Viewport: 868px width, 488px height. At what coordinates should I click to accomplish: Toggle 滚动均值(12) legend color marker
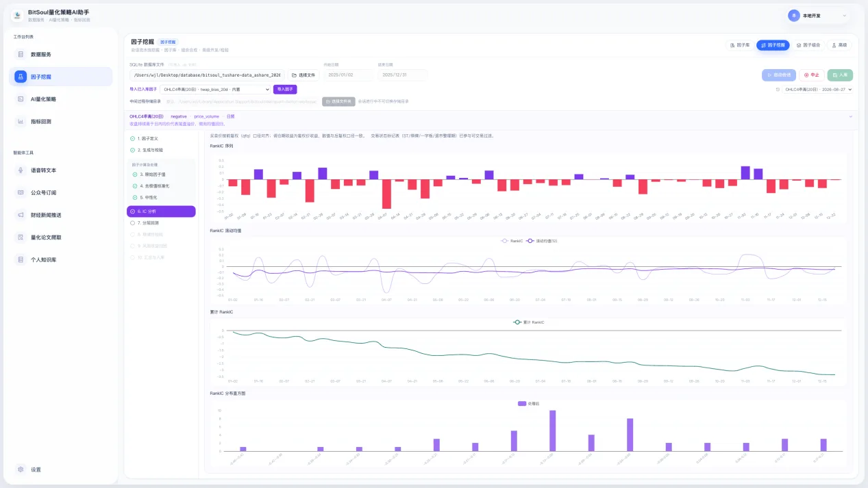tap(530, 241)
